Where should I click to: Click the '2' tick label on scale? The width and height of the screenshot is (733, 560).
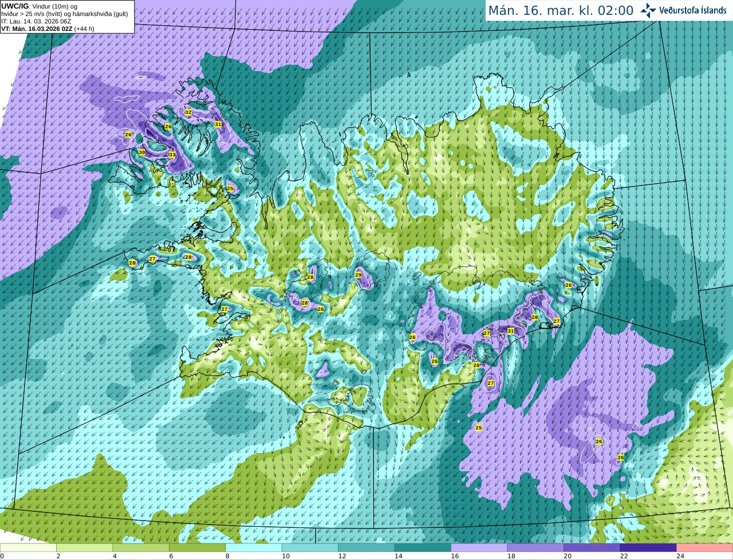tap(58, 556)
